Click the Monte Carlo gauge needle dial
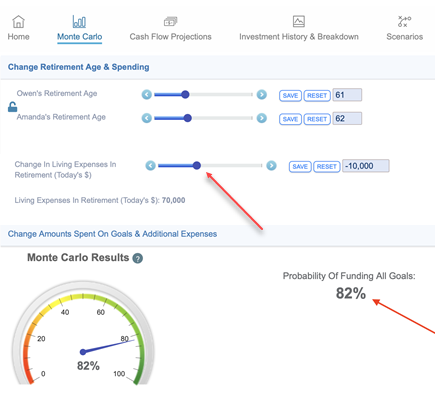The height and width of the screenshot is (398, 435). click(x=83, y=333)
